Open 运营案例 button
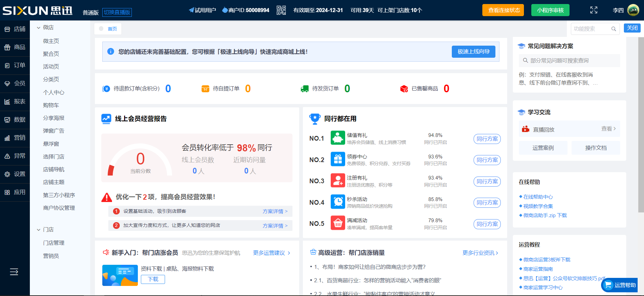 click(543, 148)
